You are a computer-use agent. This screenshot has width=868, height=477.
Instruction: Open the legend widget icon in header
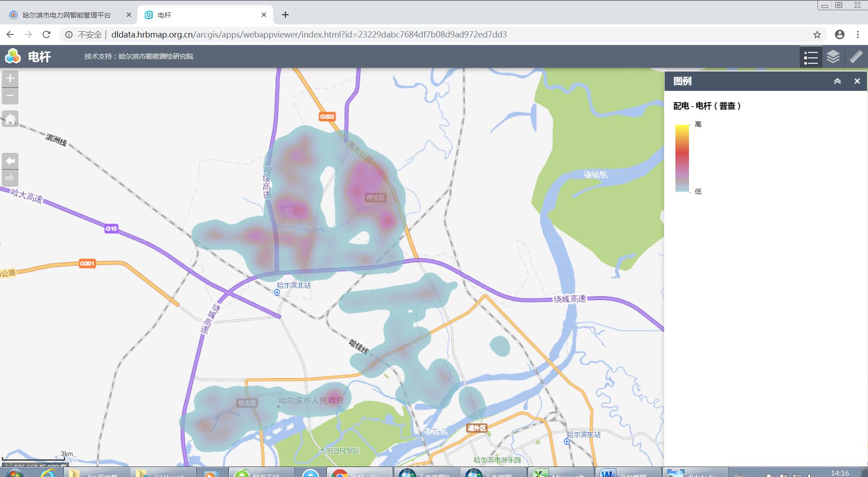pyautogui.click(x=811, y=57)
